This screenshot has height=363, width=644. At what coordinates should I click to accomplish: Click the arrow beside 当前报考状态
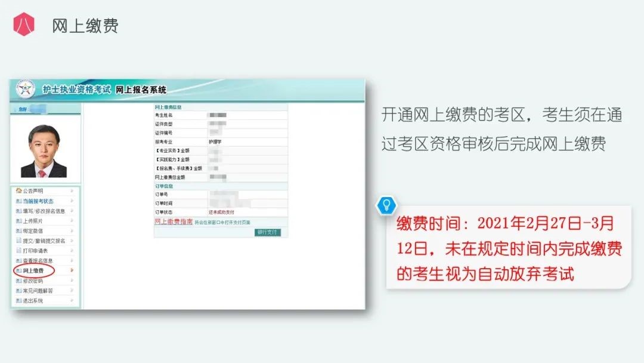point(72,201)
